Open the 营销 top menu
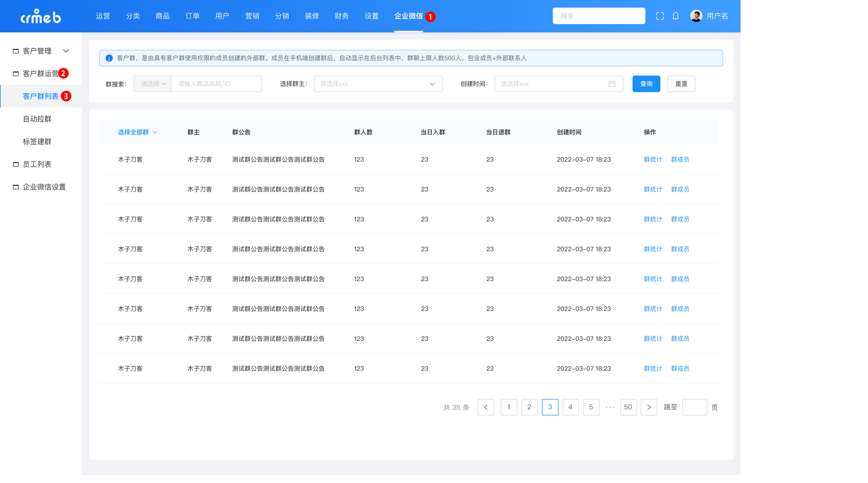 point(252,16)
